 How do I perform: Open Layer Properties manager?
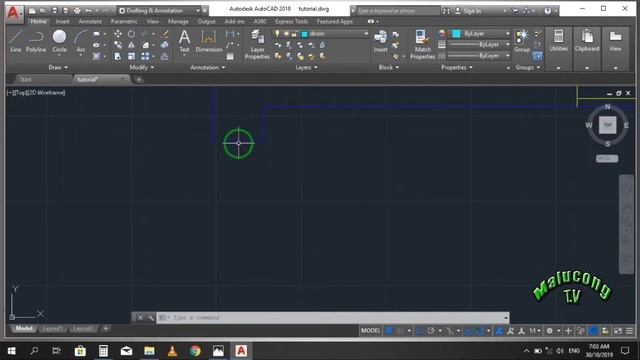click(x=257, y=45)
